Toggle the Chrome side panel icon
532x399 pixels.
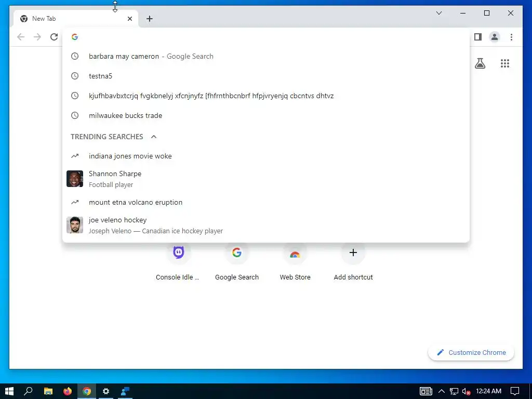(x=478, y=37)
